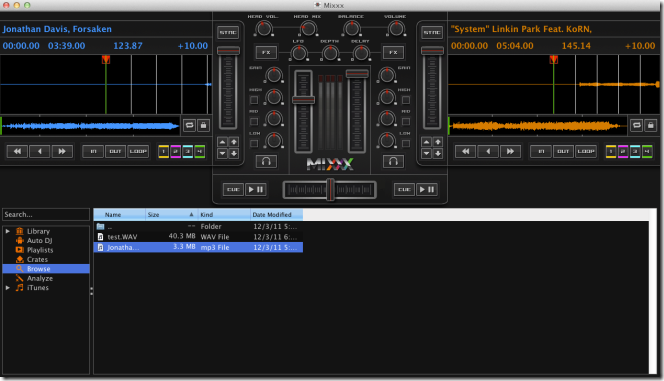Click the reverse playback icon on deck 2
Screen dimensions: 664x381
[x=488, y=151]
